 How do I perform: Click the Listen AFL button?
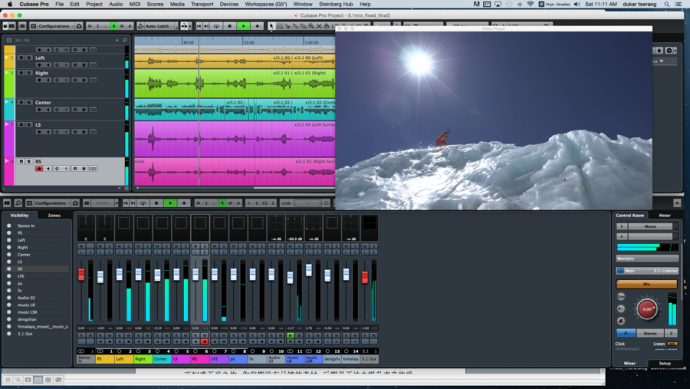[x=672, y=344]
